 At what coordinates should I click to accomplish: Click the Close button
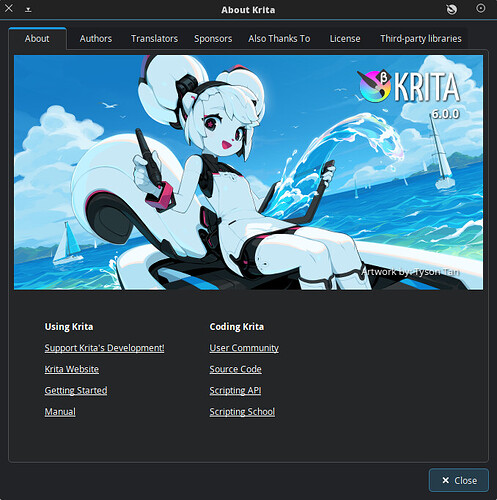pyautogui.click(x=459, y=480)
